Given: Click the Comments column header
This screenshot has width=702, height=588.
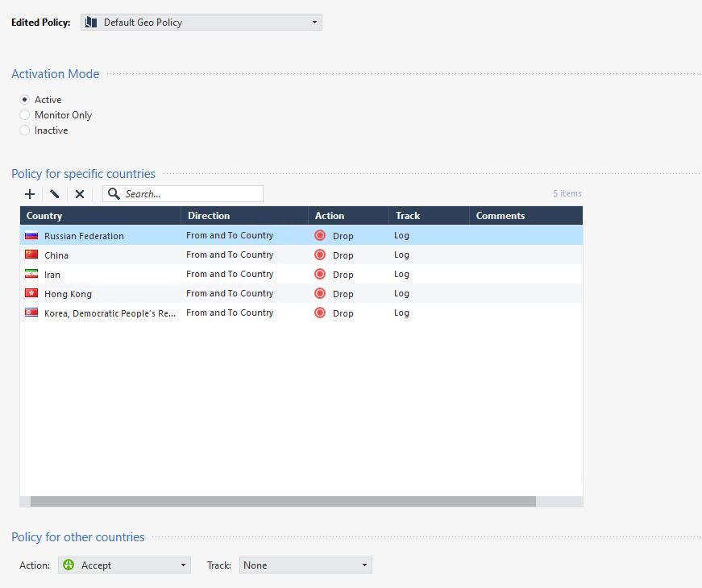Looking at the screenshot, I should pos(524,216).
